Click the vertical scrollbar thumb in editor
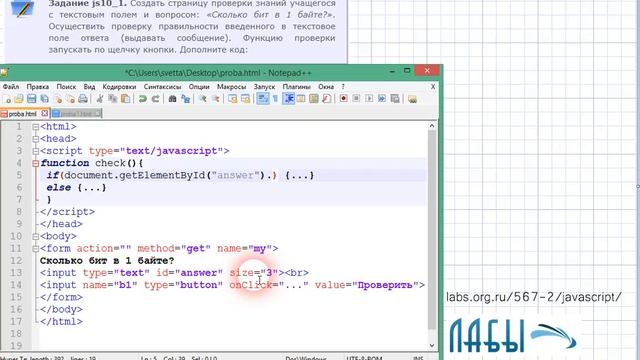This screenshot has width=640, height=360. point(432,230)
